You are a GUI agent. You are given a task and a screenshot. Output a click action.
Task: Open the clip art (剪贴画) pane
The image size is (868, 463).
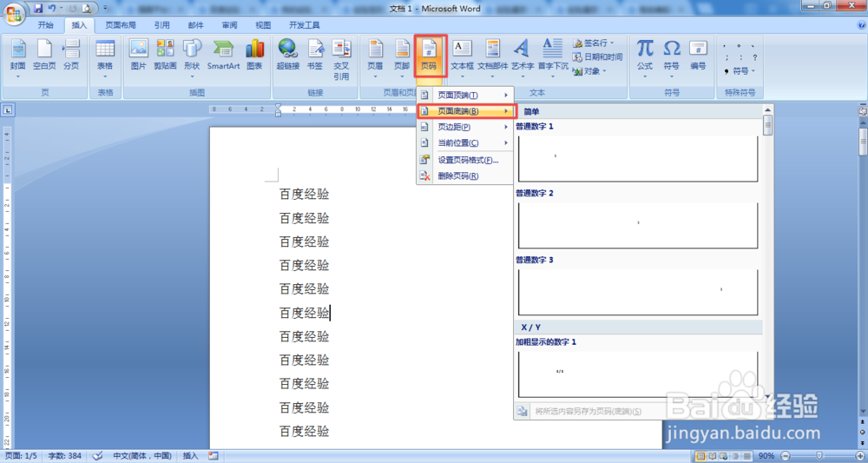pos(165,56)
